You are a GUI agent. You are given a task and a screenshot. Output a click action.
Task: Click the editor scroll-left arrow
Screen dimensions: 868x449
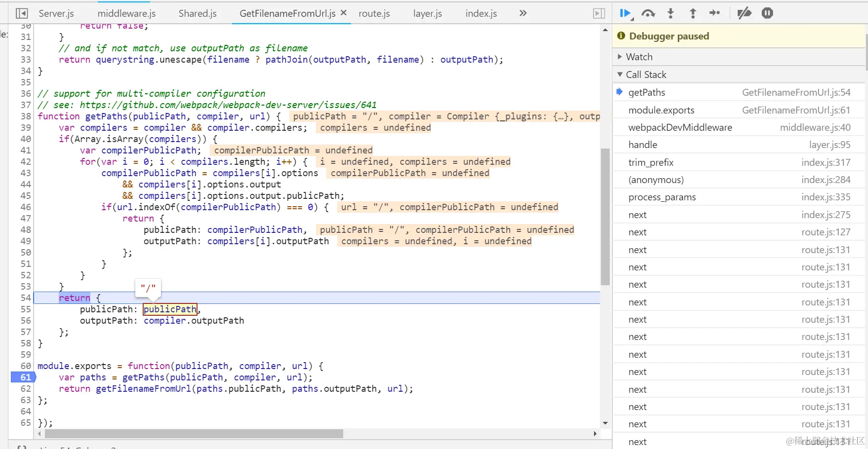(39, 434)
